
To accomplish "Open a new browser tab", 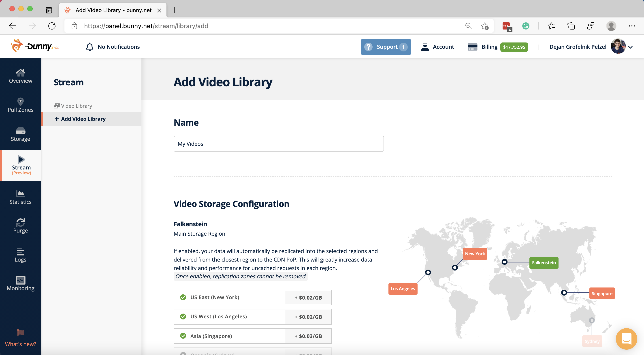I will click(174, 10).
